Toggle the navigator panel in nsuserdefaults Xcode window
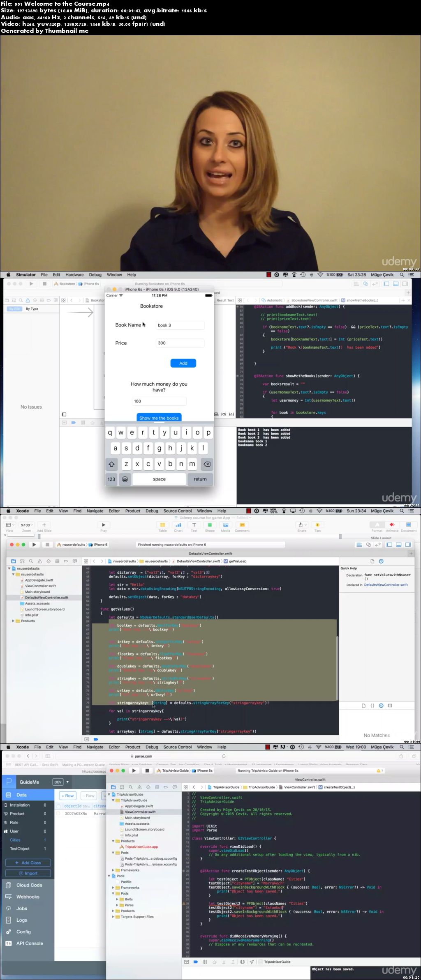The image size is (421, 980). pyautogui.click(x=389, y=545)
